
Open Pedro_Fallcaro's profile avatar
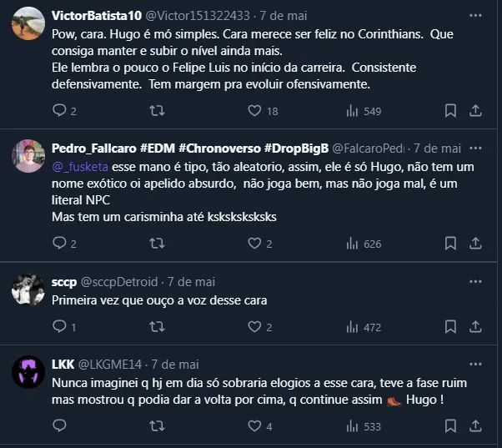28,156
